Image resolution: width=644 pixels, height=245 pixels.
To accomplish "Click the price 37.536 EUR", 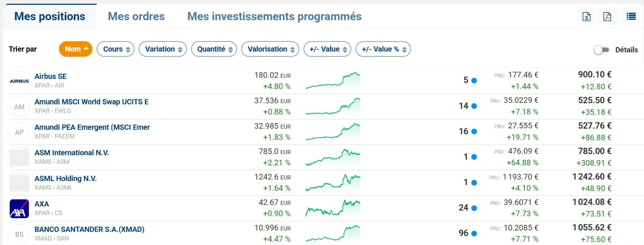I will (x=272, y=101).
